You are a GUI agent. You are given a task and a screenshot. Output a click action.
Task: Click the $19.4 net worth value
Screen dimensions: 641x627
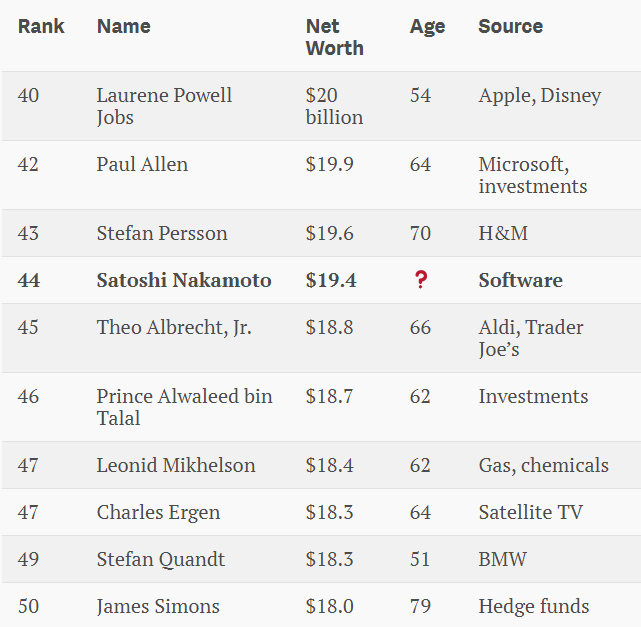pyautogui.click(x=331, y=281)
